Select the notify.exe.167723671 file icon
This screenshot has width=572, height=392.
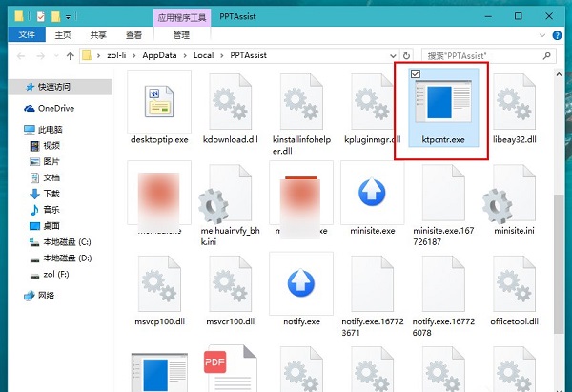coord(372,283)
